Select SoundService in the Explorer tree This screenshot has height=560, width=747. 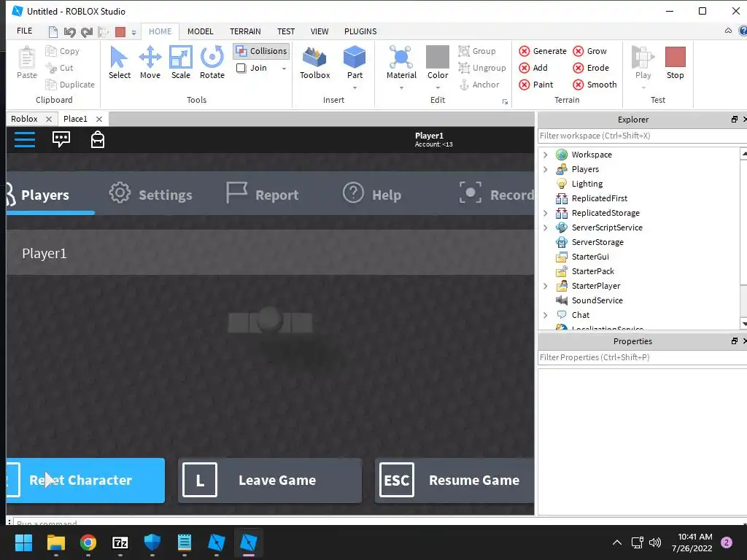tap(597, 300)
